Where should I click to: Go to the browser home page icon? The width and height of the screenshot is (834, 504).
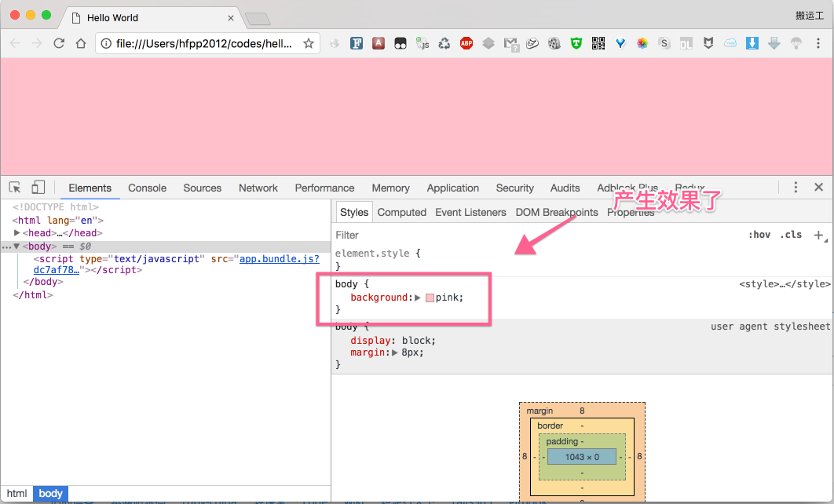81,43
